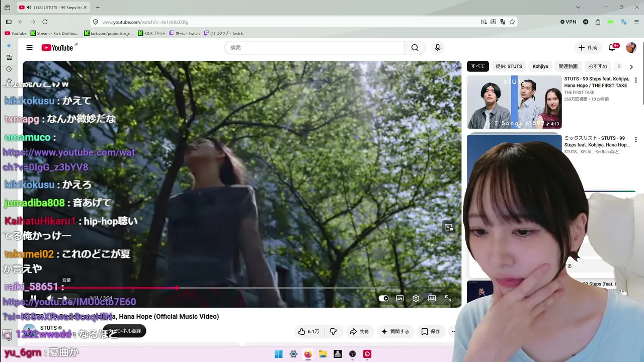Open the ミックスリスト - STUTS - 99 Steps title
This screenshot has height=362, width=644.
coord(596,141)
